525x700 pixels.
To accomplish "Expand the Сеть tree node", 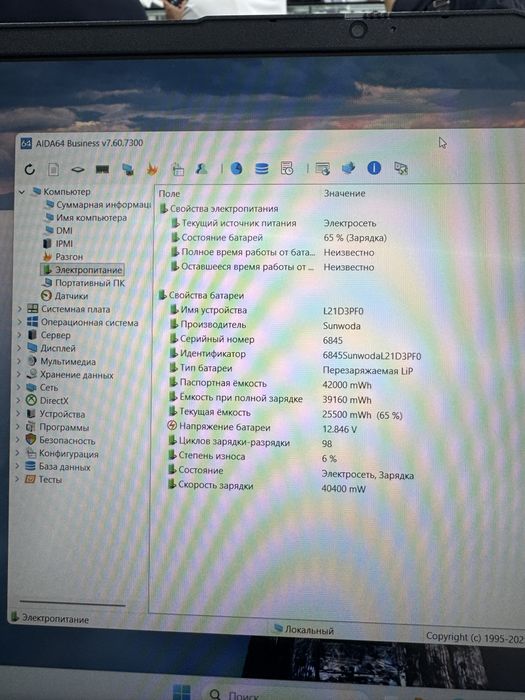I will tap(18, 388).
